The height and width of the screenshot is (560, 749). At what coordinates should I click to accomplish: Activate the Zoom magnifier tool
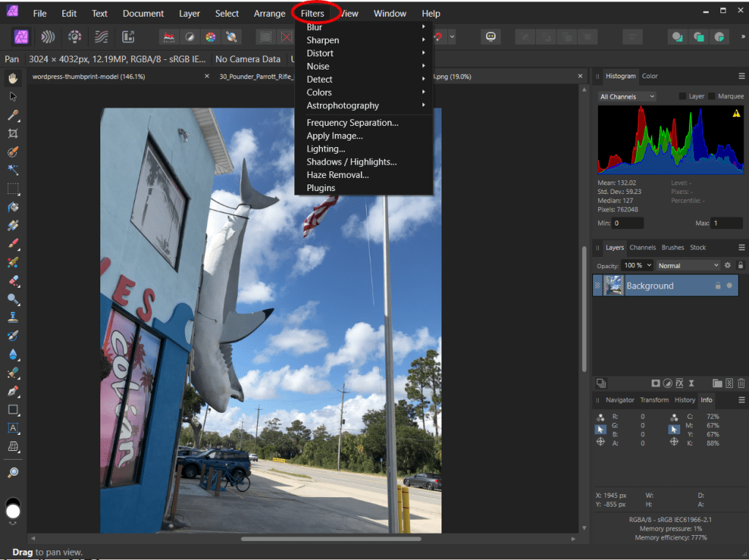[x=13, y=472]
